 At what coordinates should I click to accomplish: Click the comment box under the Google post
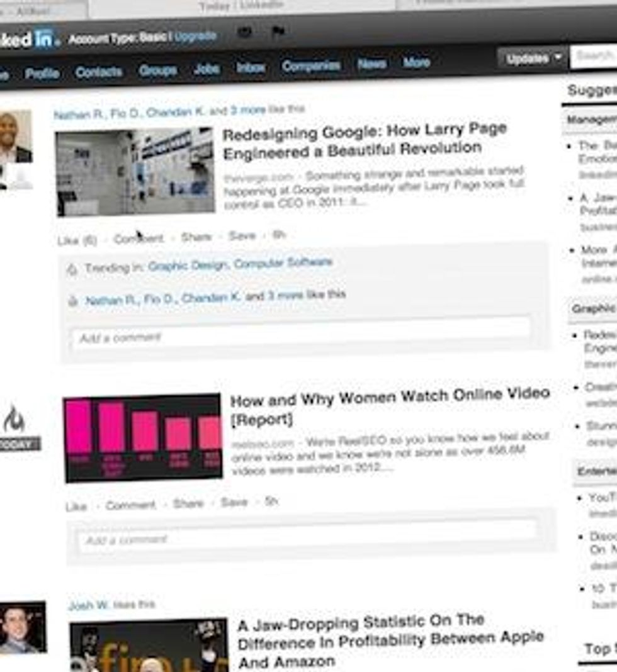coord(300,333)
